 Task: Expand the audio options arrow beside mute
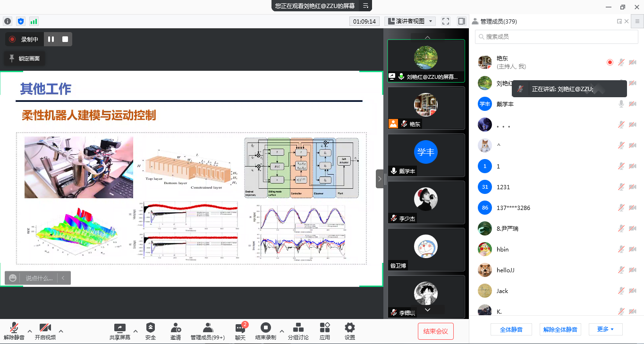tap(29, 330)
